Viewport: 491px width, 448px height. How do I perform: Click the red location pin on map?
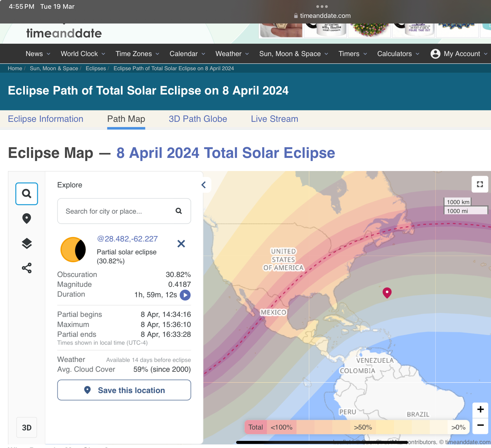387,293
